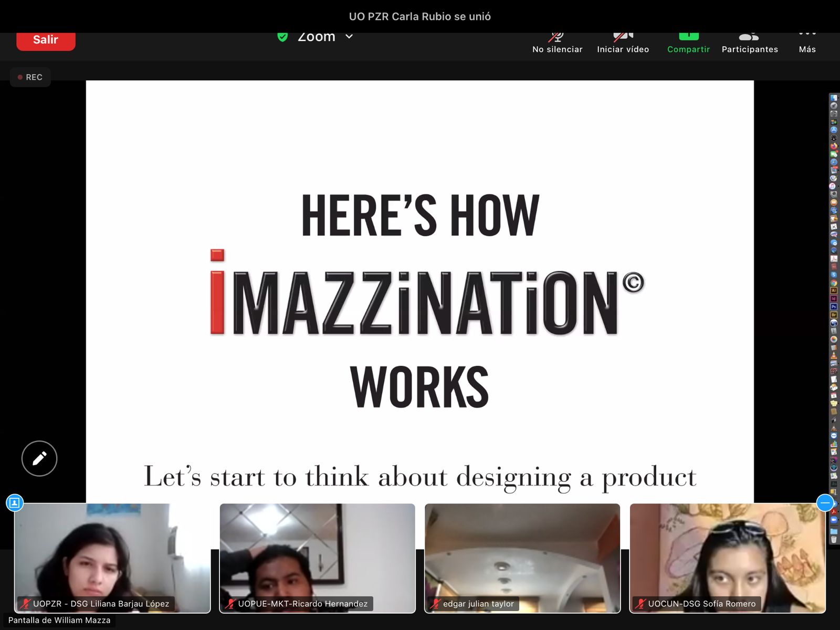Select Ricardo Hernandez video thumbnail
Image resolution: width=840 pixels, height=630 pixels.
coord(317,558)
